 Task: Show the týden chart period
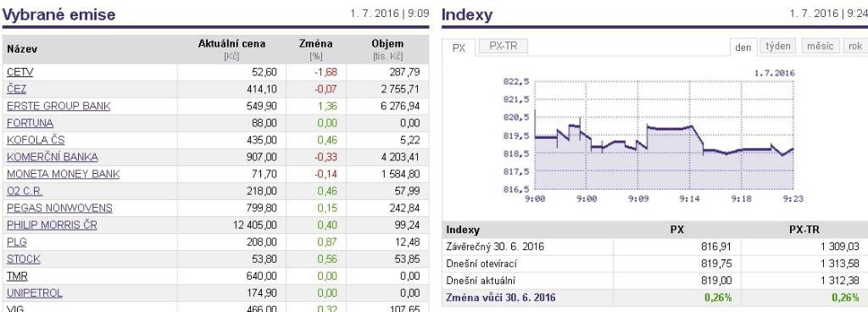point(778,47)
